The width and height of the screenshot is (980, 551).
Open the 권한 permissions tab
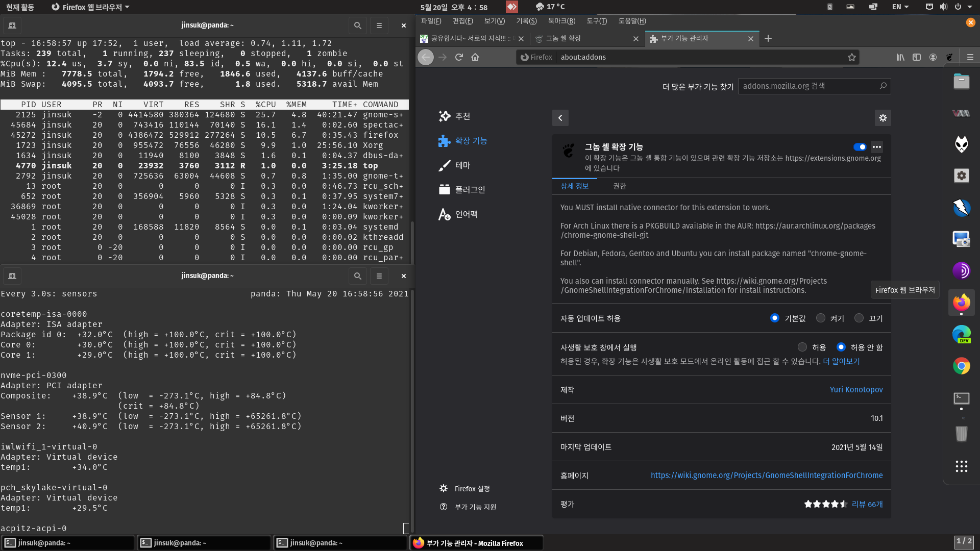click(x=620, y=186)
